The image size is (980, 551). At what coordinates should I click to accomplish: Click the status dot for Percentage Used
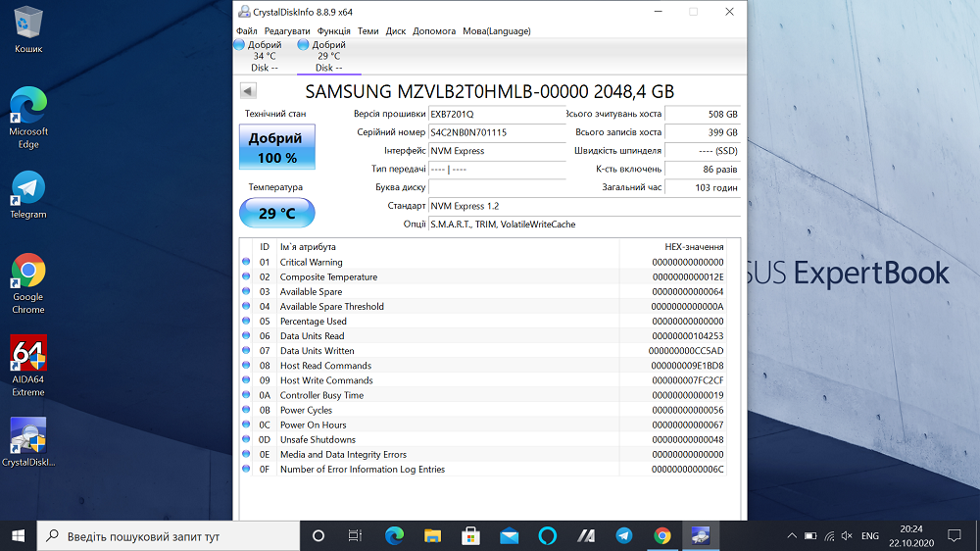click(x=246, y=321)
